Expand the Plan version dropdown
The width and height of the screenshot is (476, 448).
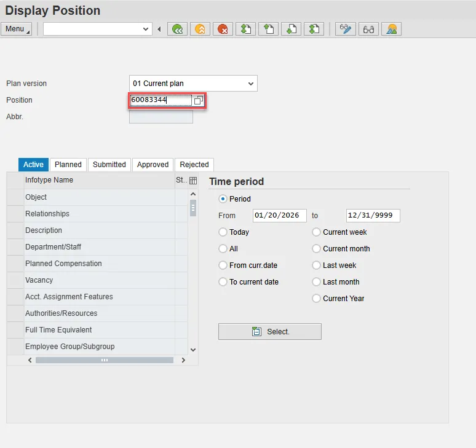(x=251, y=84)
